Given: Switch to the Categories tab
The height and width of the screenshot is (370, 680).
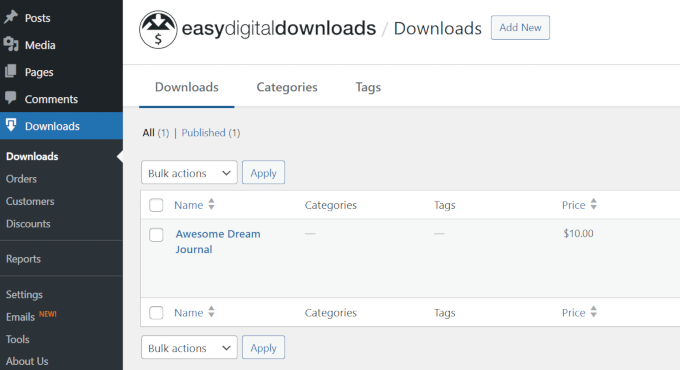Looking at the screenshot, I should pyautogui.click(x=287, y=87).
